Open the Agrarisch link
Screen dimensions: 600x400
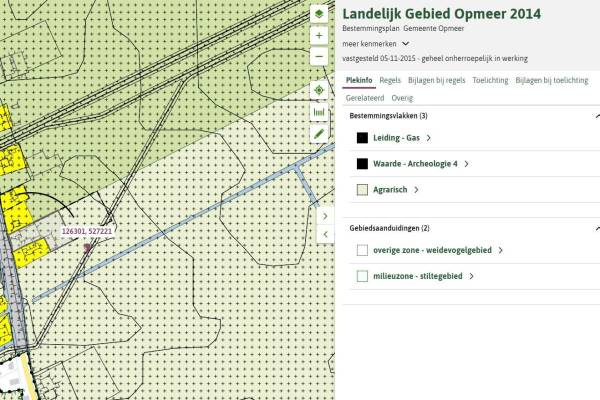(x=390, y=189)
